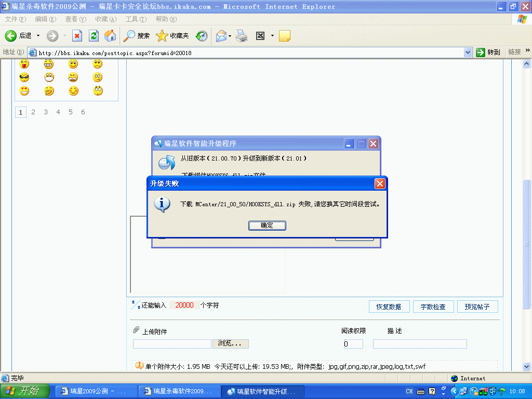Screen dimensions: 532x399
Task: Select the toothy grin emoticon in top row
Action: (49, 64)
